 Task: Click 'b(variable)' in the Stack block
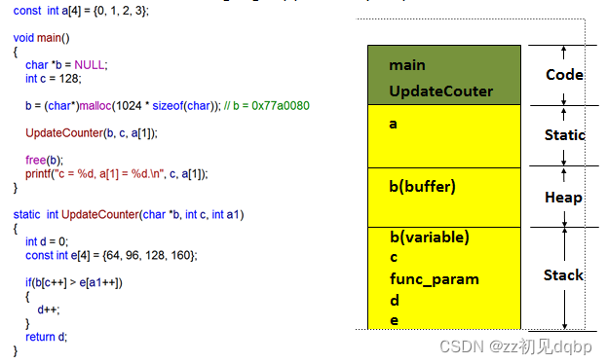click(x=430, y=237)
